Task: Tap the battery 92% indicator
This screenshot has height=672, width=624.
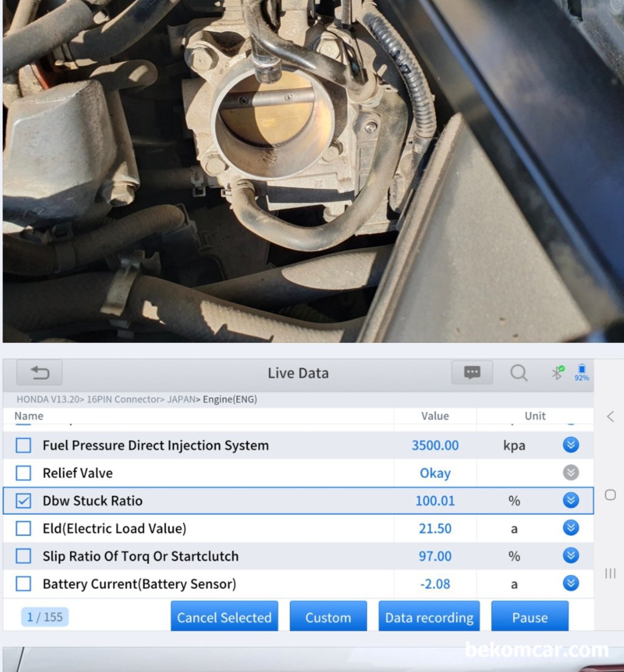Action: click(x=582, y=373)
